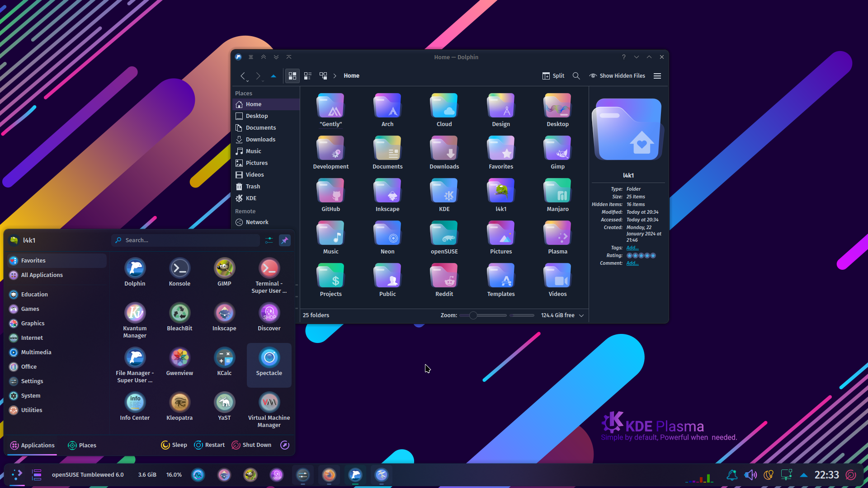This screenshot has width=868, height=488.
Task: Click Add link next to Comment
Action: pyautogui.click(x=632, y=263)
